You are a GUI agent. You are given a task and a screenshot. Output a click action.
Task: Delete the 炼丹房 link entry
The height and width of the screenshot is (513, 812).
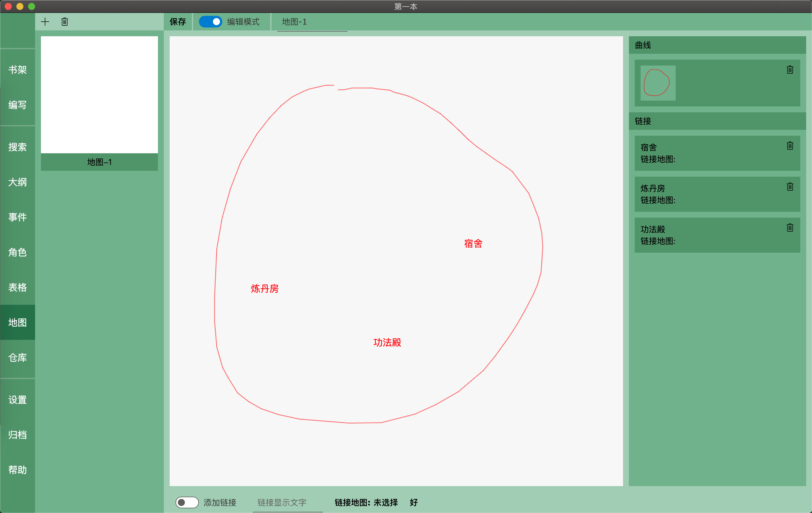click(790, 187)
